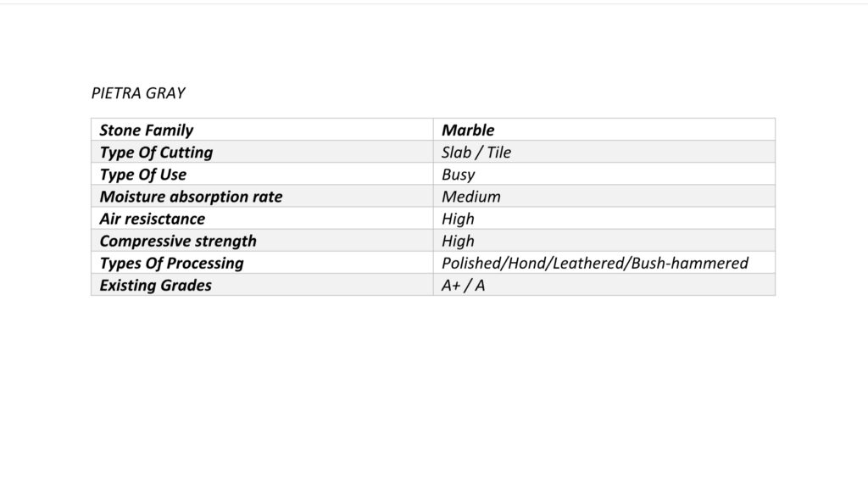Viewport: 868px width, 484px height.
Task: Select the Existing Grades label cell
Action: tap(155, 285)
